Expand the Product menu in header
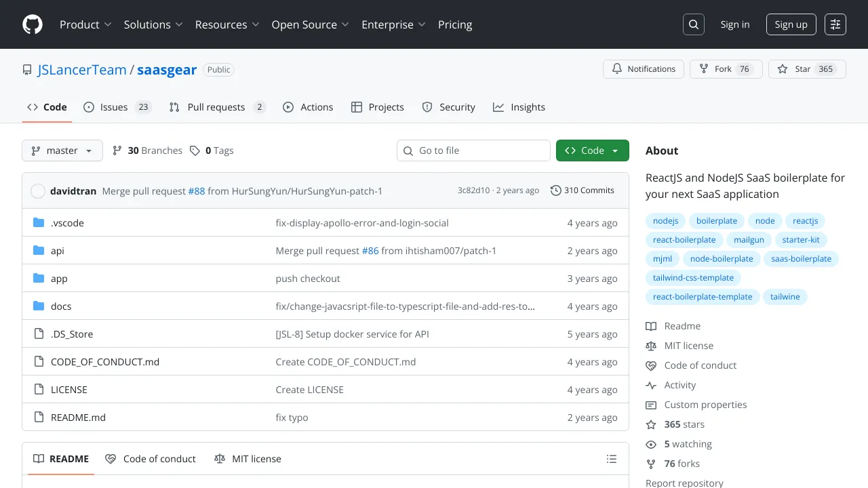The height and width of the screenshot is (488, 868). [x=85, y=24]
